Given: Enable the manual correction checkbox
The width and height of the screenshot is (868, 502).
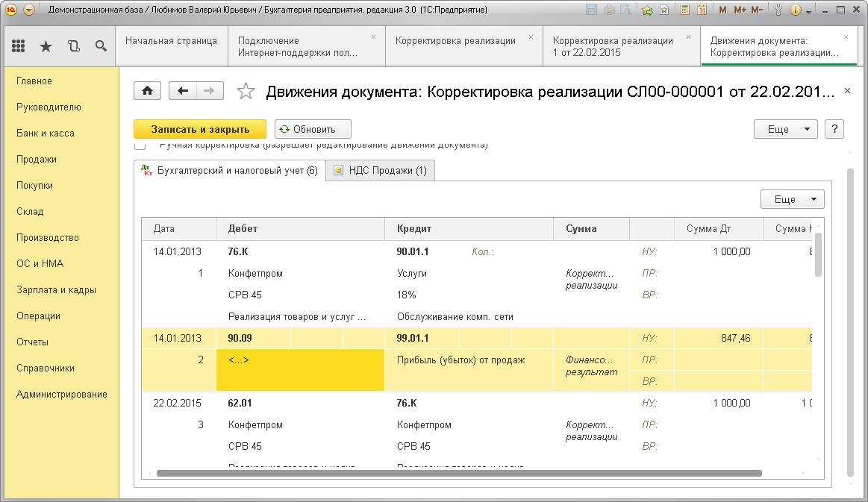Looking at the screenshot, I should click(140, 145).
